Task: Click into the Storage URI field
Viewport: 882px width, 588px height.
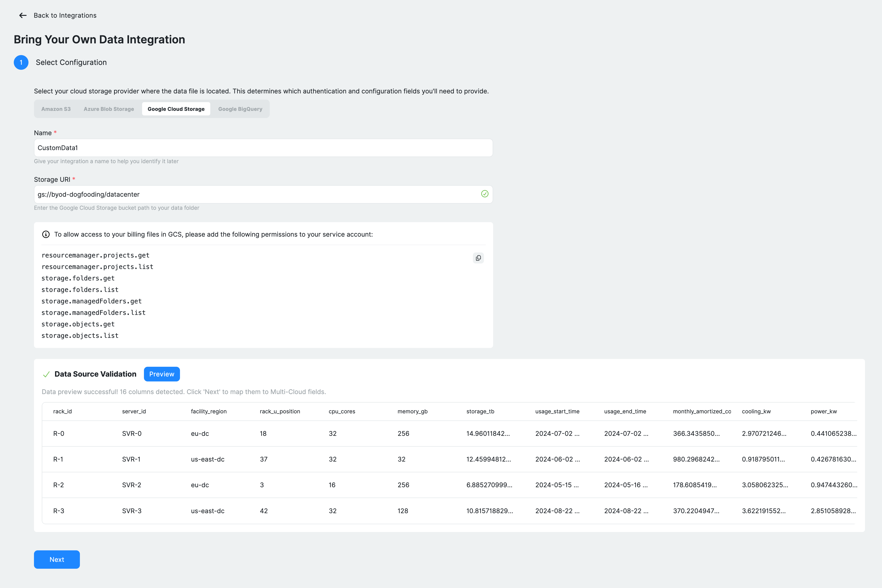Action: (x=255, y=194)
